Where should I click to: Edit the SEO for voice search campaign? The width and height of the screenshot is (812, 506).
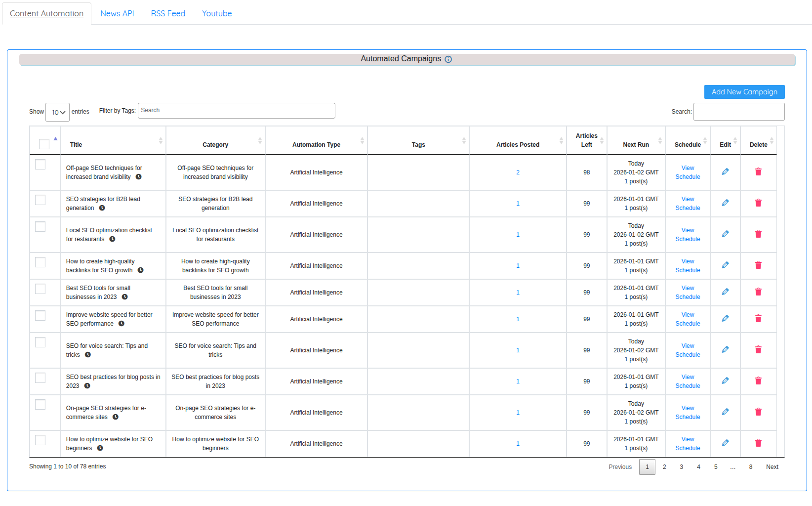[x=725, y=350]
